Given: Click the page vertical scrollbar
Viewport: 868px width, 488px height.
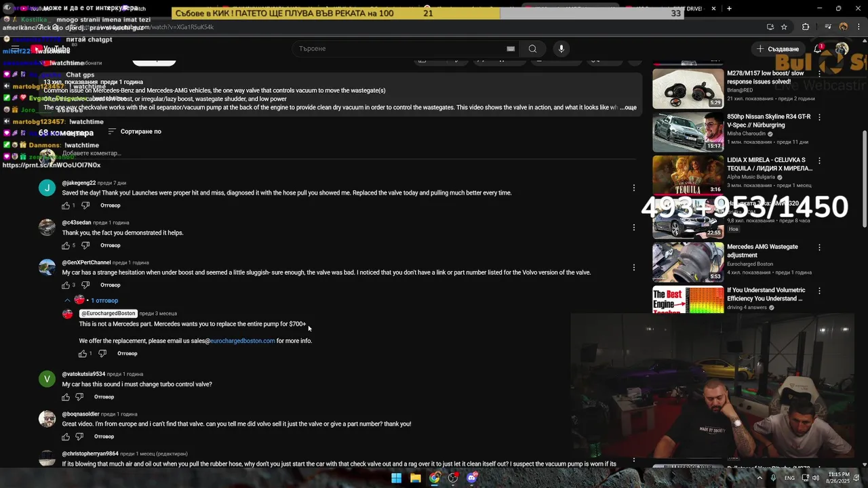Looking at the screenshot, I should tap(864, 179).
